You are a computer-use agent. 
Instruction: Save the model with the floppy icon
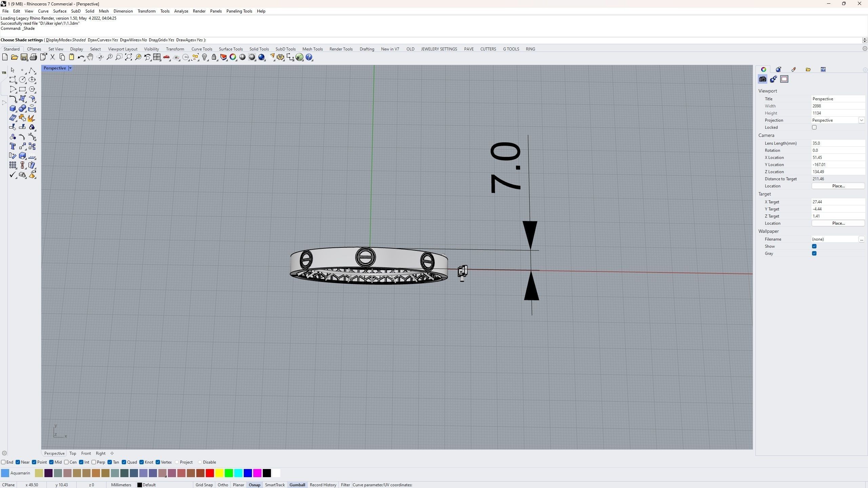click(x=24, y=57)
